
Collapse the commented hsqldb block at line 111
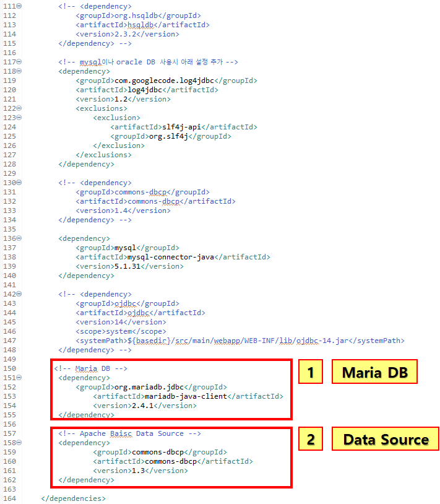tap(19, 6)
